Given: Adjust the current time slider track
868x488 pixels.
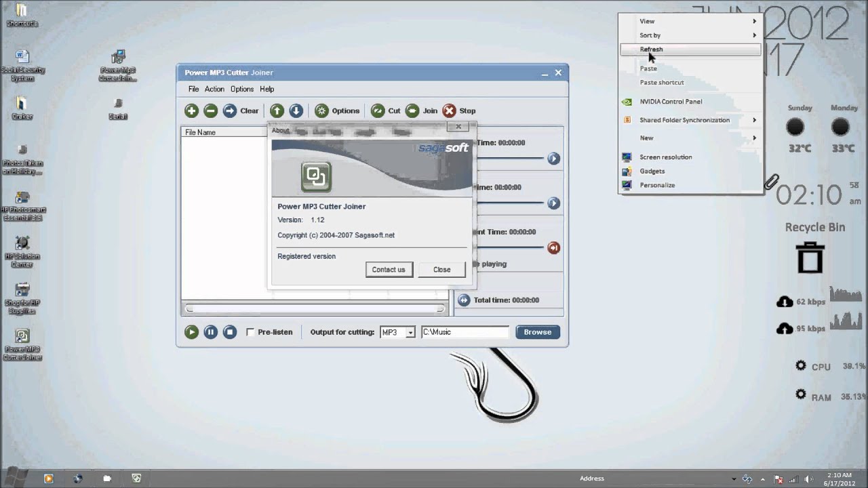Looking at the screenshot, I should (510, 247).
